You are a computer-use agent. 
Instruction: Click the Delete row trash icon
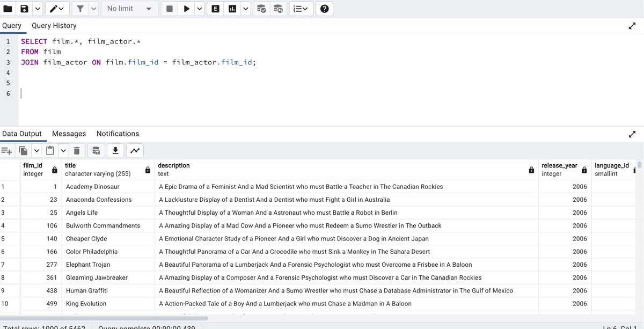[77, 151]
